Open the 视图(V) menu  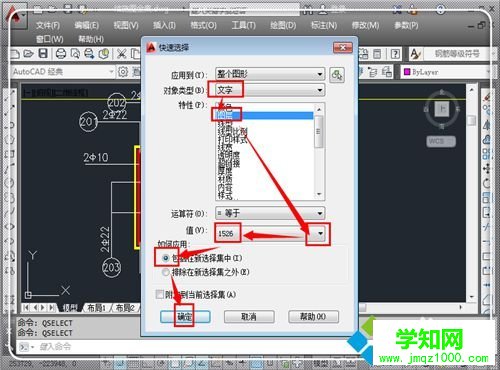point(126,25)
